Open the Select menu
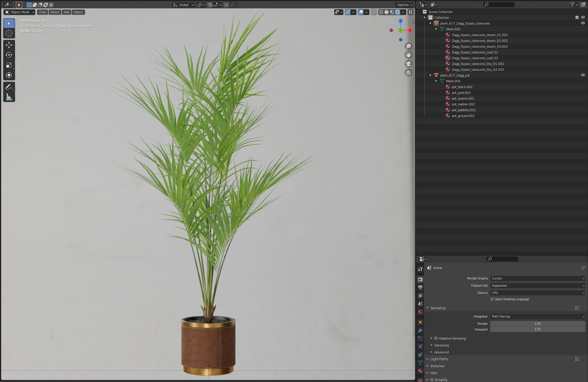This screenshot has height=382, width=588. tap(55, 12)
